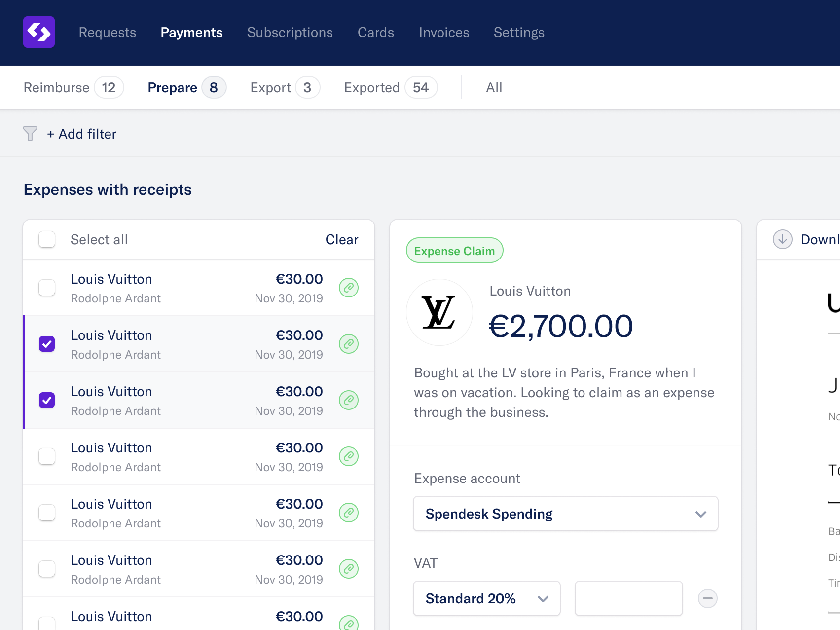Screen dimensions: 840x630
Task: Open the receipt paperclip on the first €30.00 expense
Action: (349, 288)
